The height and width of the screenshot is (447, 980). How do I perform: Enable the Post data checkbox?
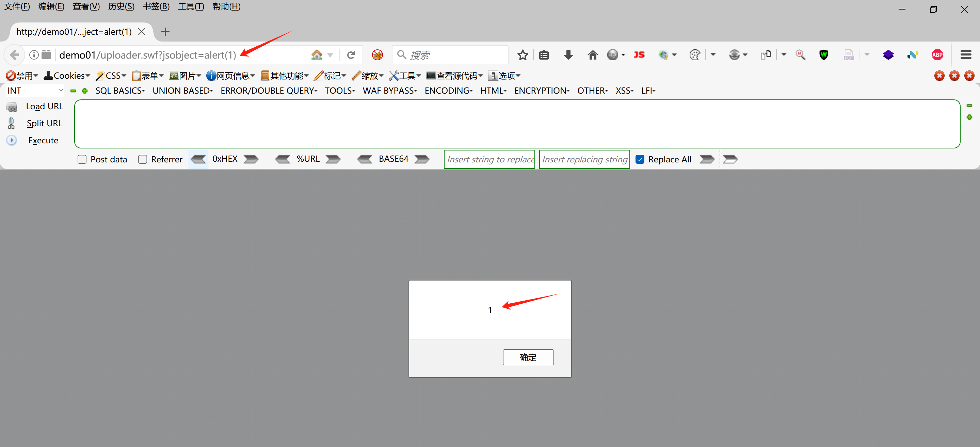(82, 159)
